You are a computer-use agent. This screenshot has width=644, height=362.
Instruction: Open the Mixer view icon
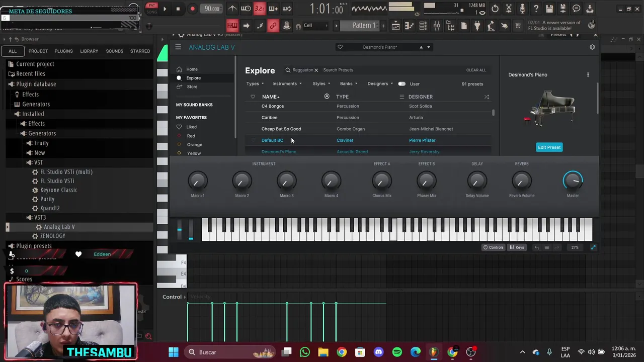437,26
